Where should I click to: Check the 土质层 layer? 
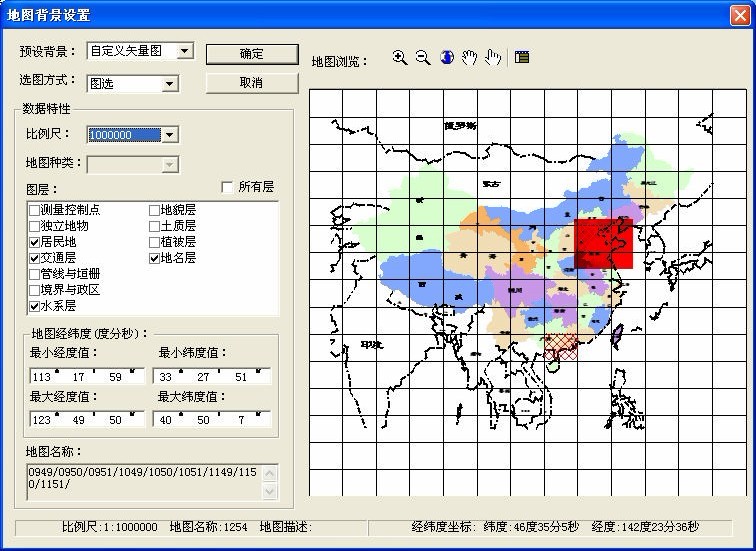[154, 226]
